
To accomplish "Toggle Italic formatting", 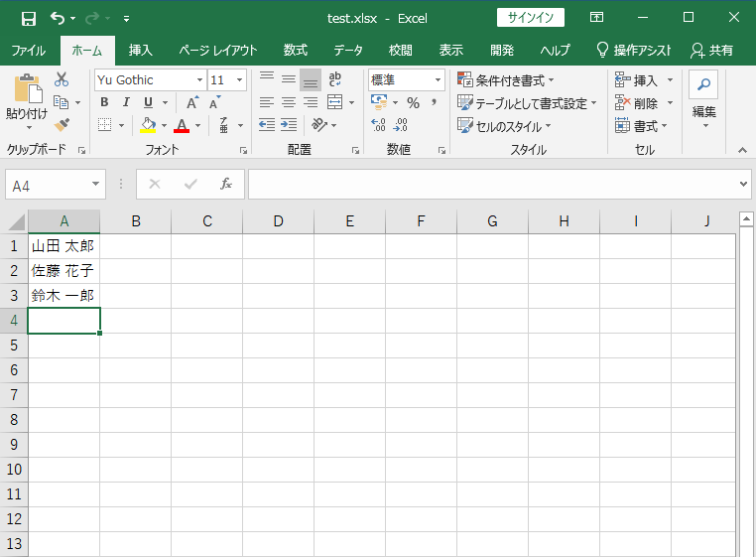I will [x=126, y=102].
